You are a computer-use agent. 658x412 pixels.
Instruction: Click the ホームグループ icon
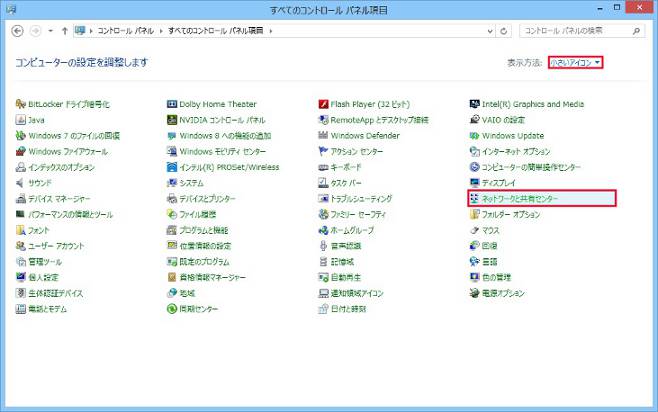pyautogui.click(x=323, y=230)
